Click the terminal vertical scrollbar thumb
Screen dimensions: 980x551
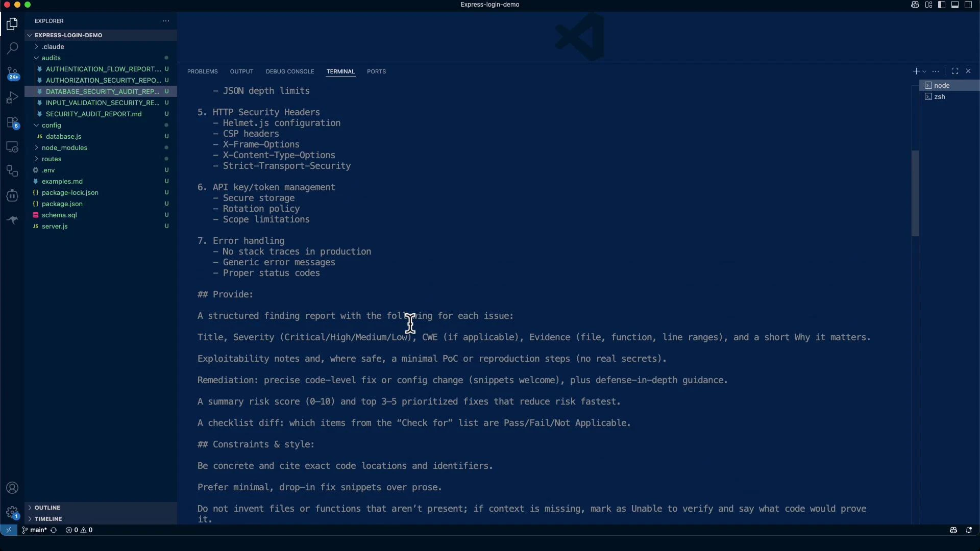(x=915, y=193)
